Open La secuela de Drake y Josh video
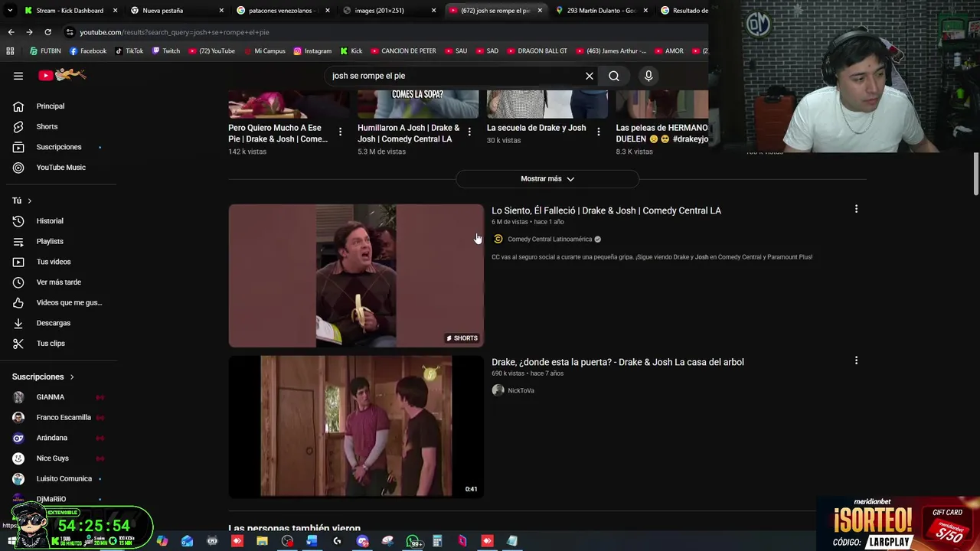The width and height of the screenshot is (980, 551). pos(536,128)
